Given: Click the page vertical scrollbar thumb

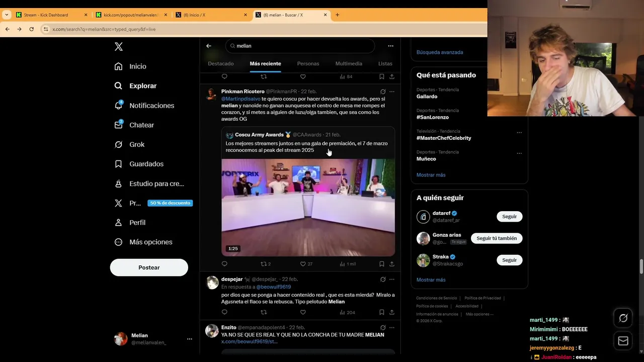Looking at the screenshot, I should (x=641, y=266).
